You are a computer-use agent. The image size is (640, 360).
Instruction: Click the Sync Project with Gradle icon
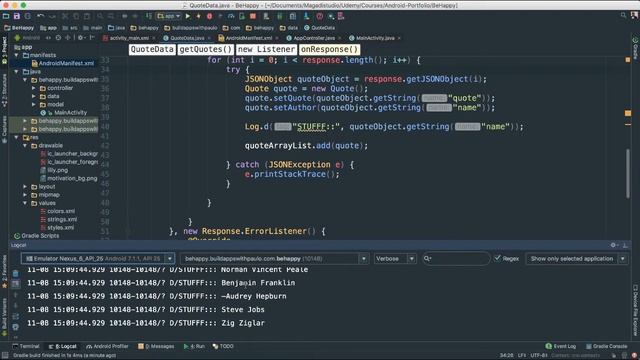click(x=280, y=16)
